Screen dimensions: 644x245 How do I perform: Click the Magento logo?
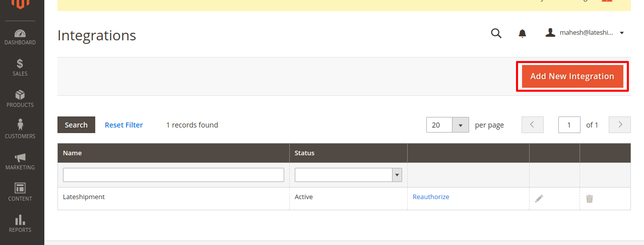tap(20, 4)
